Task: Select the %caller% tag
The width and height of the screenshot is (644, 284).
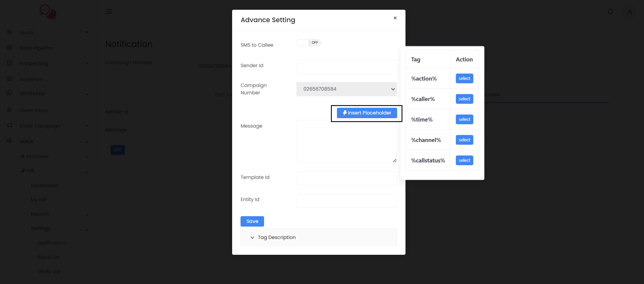Action: pos(464,99)
